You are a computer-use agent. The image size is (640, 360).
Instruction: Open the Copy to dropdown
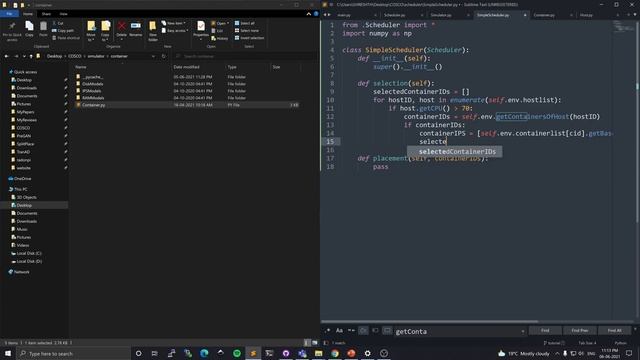[105, 31]
